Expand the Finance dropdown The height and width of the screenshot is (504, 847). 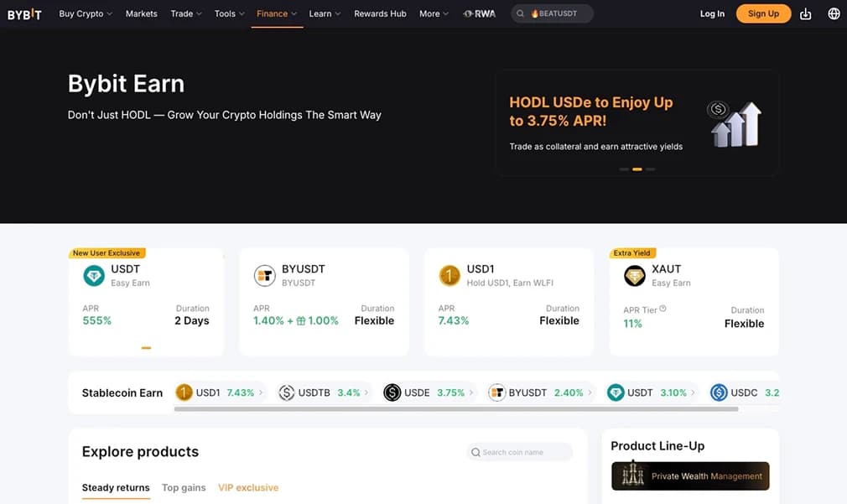pos(277,13)
